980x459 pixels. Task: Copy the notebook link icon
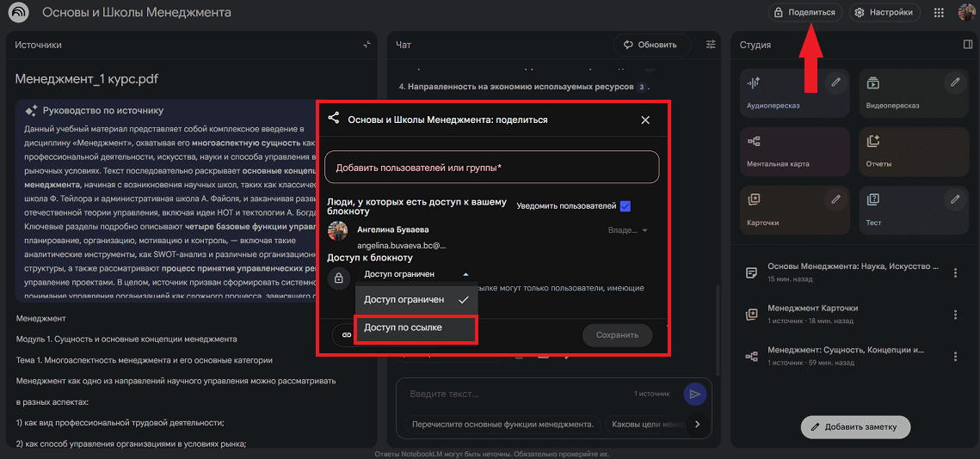tap(346, 334)
